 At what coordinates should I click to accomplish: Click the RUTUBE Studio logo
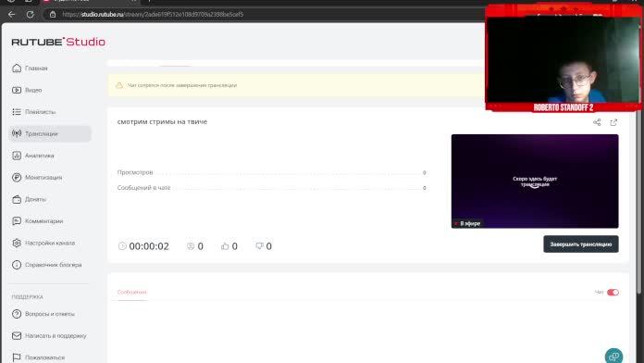pos(58,42)
